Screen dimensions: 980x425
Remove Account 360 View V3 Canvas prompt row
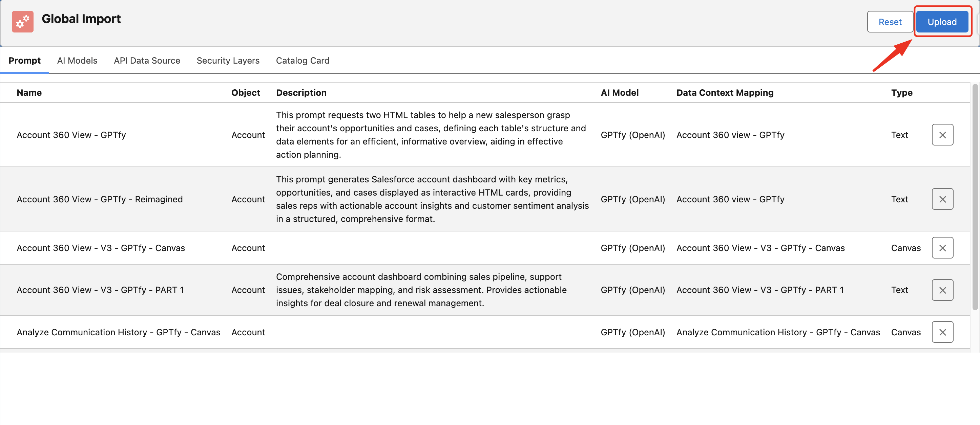[x=942, y=248]
